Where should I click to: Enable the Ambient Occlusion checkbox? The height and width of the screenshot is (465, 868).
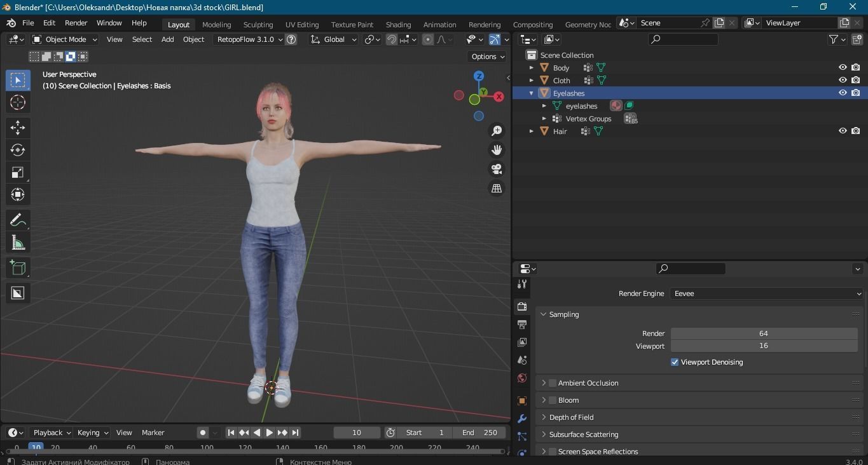(553, 383)
